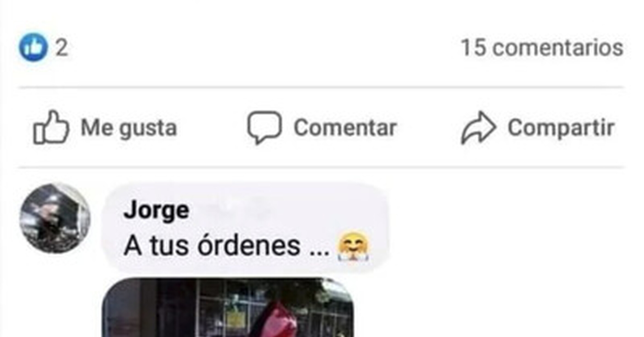
Task: Click the outlined thumbs-up icon by Me gusta
Action: [51, 127]
